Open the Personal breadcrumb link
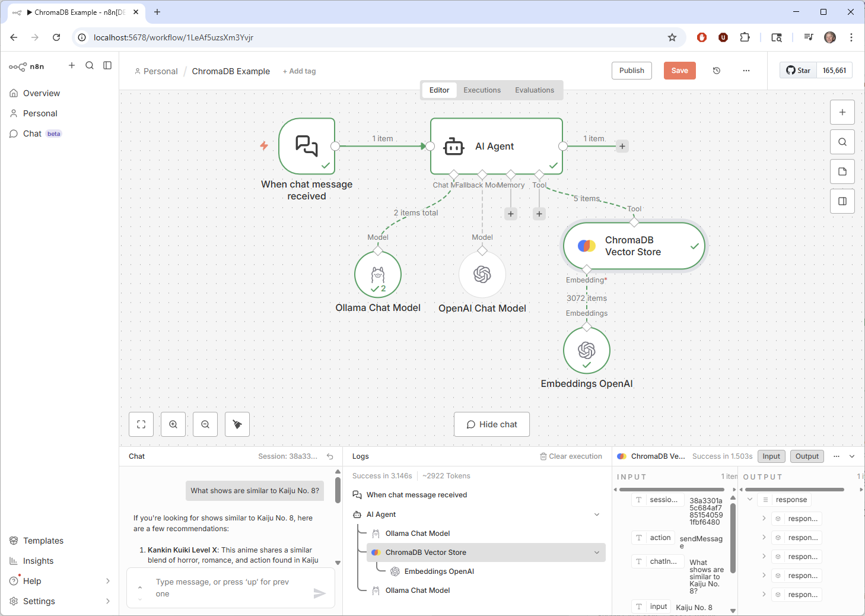 click(x=156, y=71)
